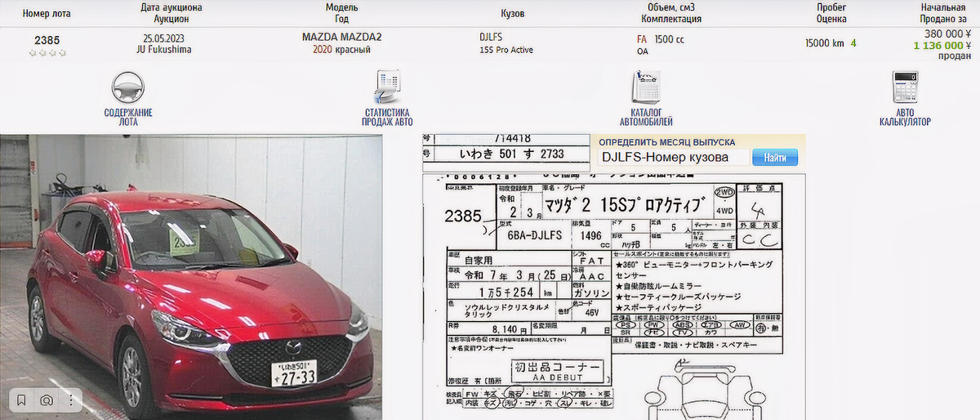
Task: Focus the DJLFS-Номер кузова input field
Action: point(673,157)
